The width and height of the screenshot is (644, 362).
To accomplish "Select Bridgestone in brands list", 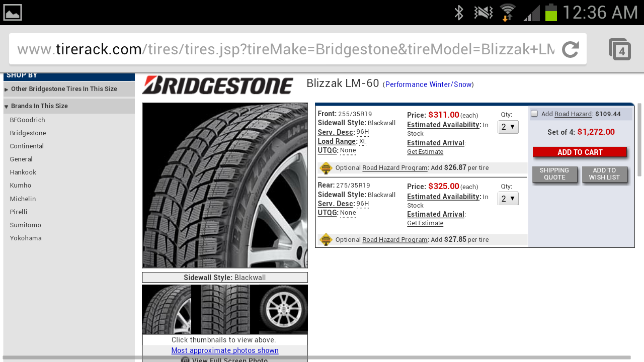I will 28,133.
